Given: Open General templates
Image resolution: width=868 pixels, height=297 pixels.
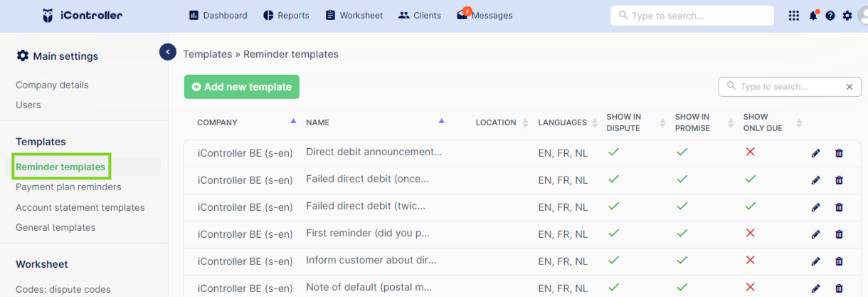Looking at the screenshot, I should tap(55, 227).
